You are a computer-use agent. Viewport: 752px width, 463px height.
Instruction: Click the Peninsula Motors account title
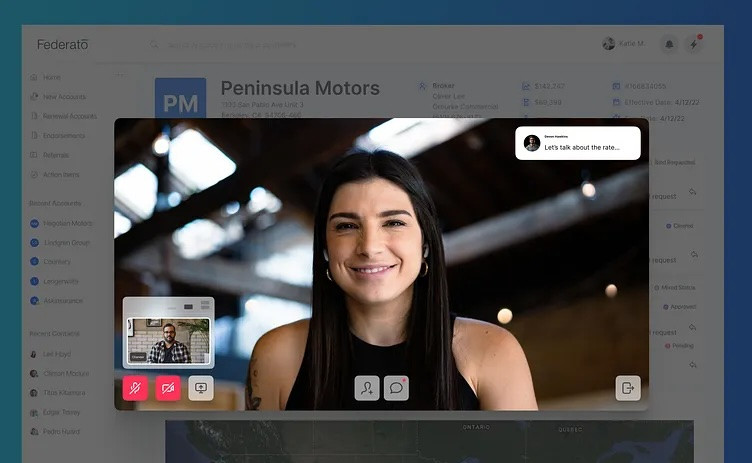pos(300,88)
